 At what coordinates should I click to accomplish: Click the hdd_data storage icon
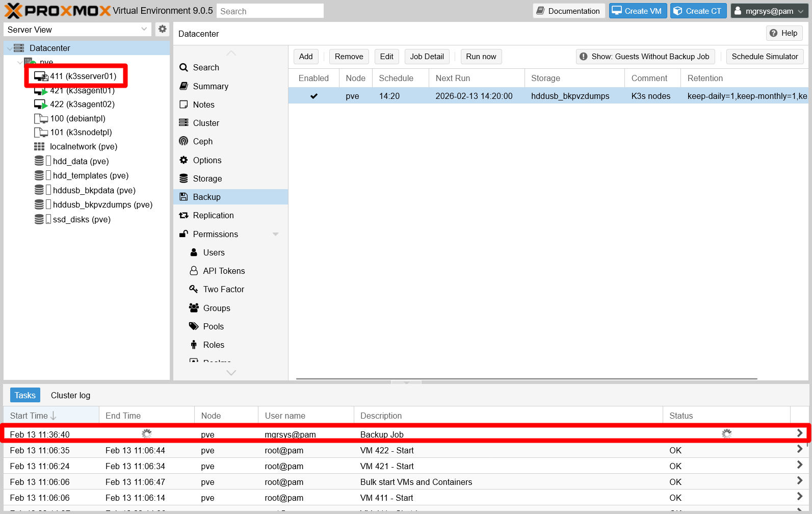[39, 161]
